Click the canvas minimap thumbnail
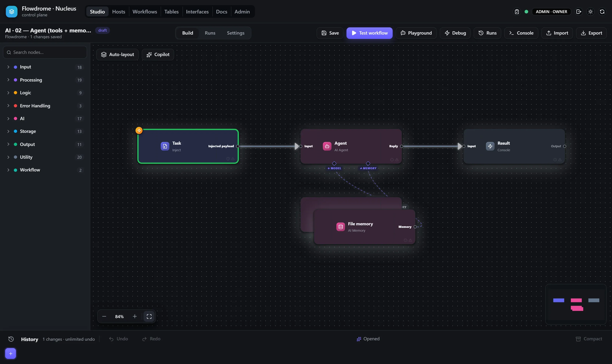The height and width of the screenshot is (364, 612). pyautogui.click(x=576, y=304)
